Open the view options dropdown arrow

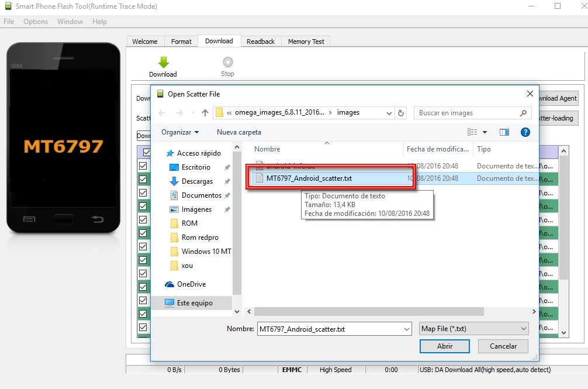pyautogui.click(x=485, y=132)
